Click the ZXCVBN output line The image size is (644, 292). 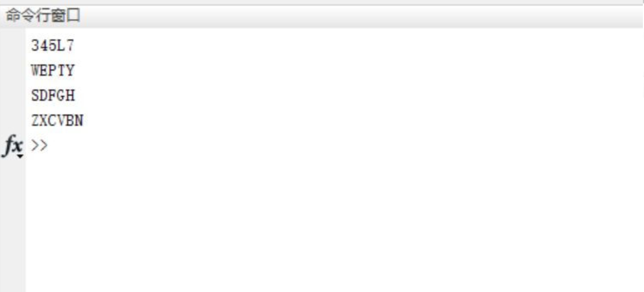[57, 121]
